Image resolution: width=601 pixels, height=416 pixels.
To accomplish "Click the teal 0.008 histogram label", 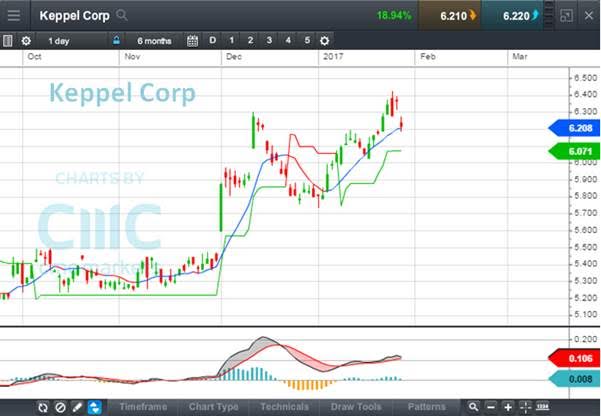I will coord(574,379).
